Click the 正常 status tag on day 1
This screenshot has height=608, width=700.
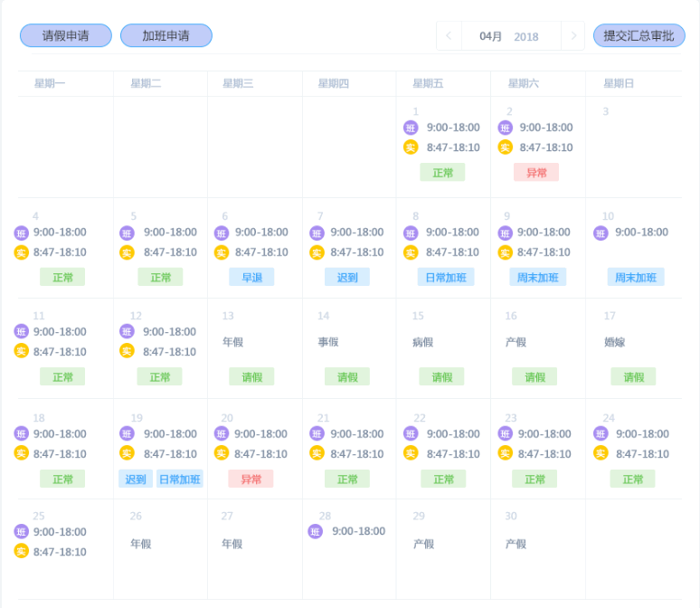click(x=442, y=173)
